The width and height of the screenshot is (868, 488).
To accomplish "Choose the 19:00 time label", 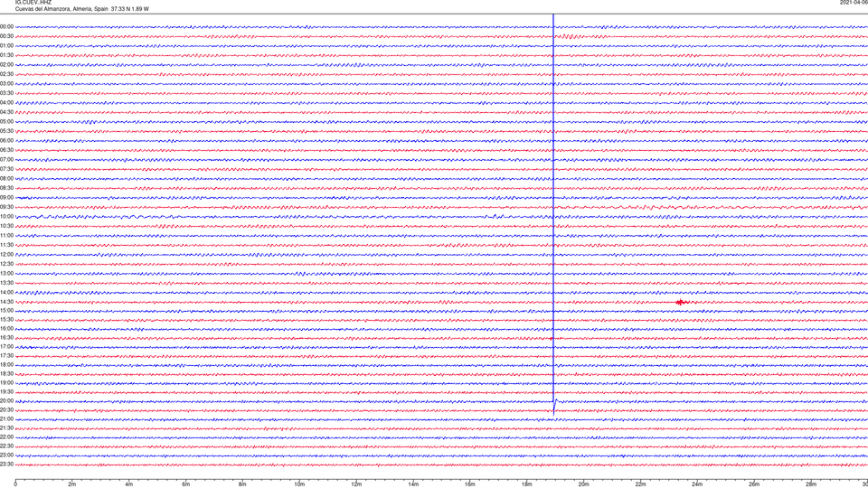I will coord(6,383).
